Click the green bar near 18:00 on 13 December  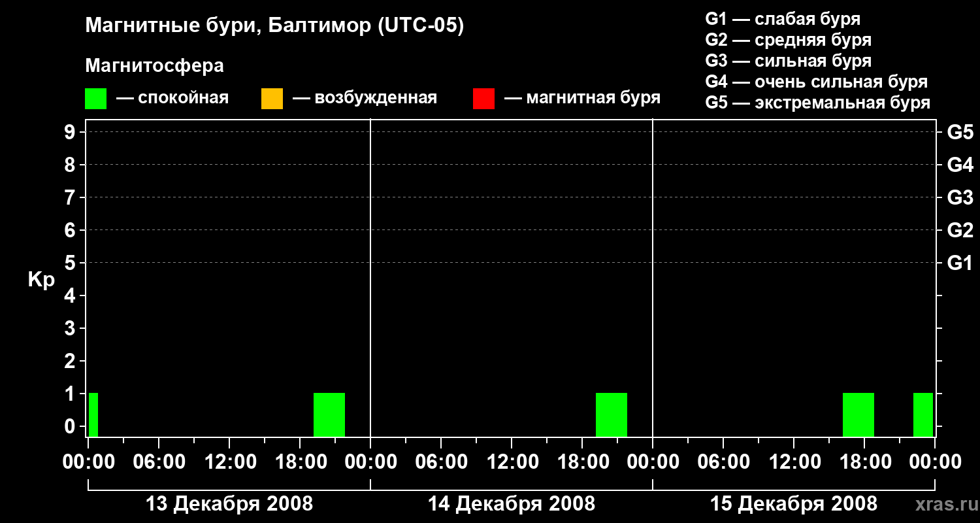click(329, 414)
